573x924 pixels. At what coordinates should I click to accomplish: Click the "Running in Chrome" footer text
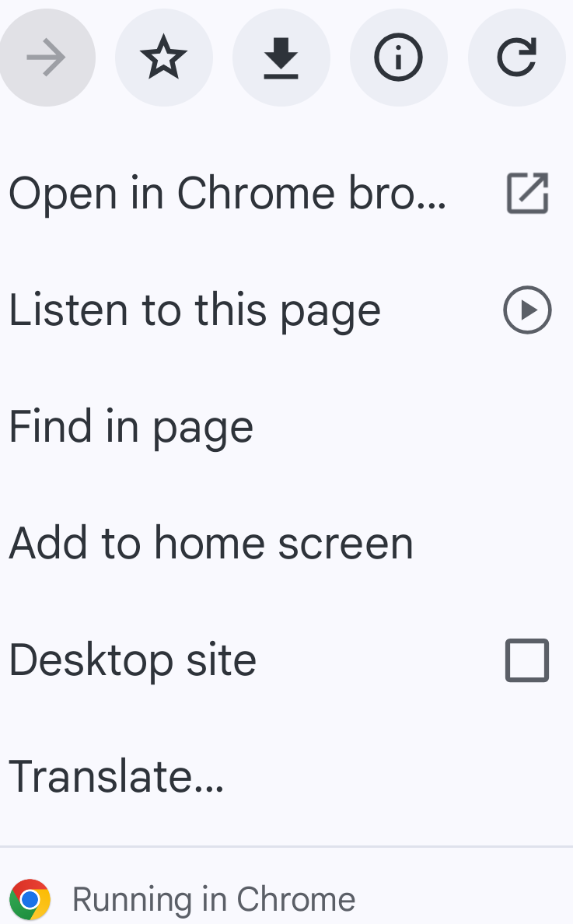[214, 900]
